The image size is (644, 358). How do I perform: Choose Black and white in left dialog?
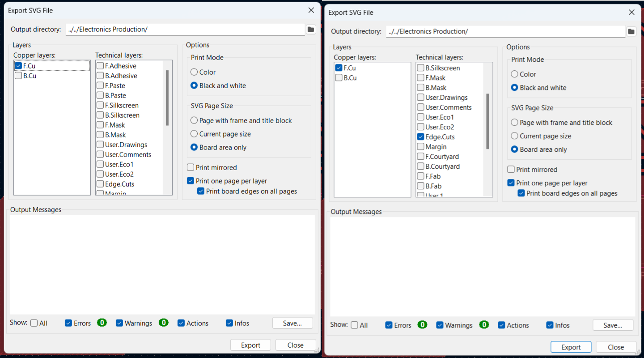point(194,85)
